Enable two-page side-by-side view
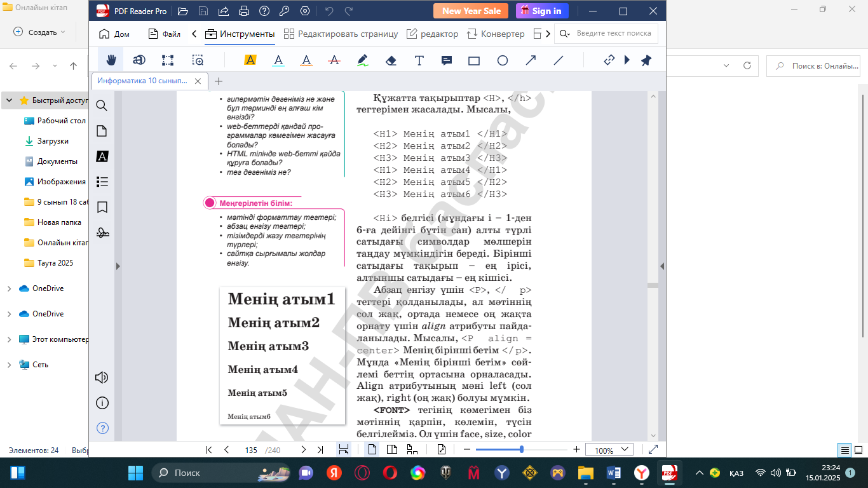This screenshot has height=488, width=868. (392, 450)
